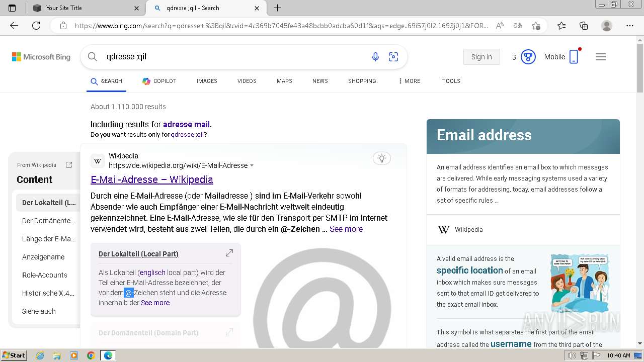Open a new browser tab
This screenshot has height=362, width=644.
pyautogui.click(x=277, y=8)
